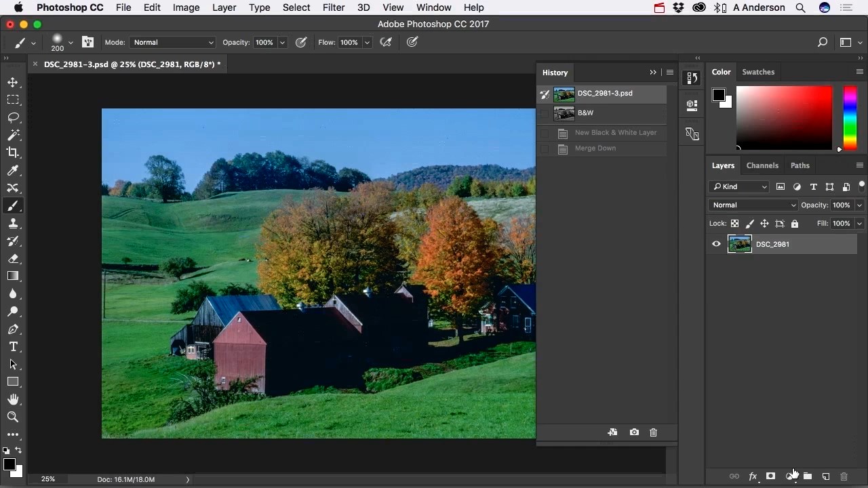The width and height of the screenshot is (868, 488).
Task: Add a layer mask
Action: tap(770, 476)
